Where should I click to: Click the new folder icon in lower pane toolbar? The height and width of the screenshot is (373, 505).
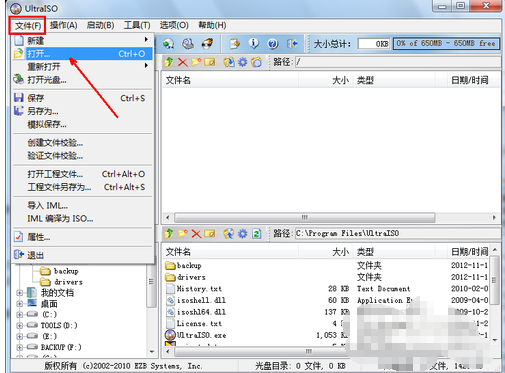182,234
